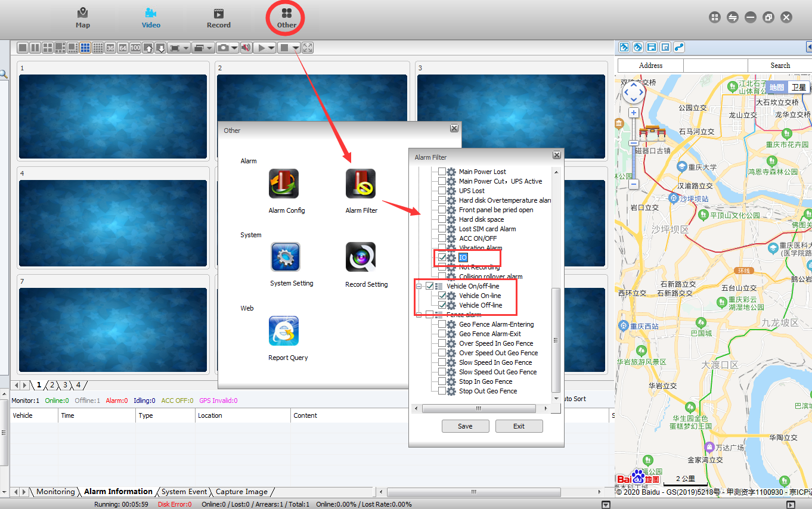Toggle the mute speaker icon
The height and width of the screenshot is (509, 812).
[x=246, y=48]
